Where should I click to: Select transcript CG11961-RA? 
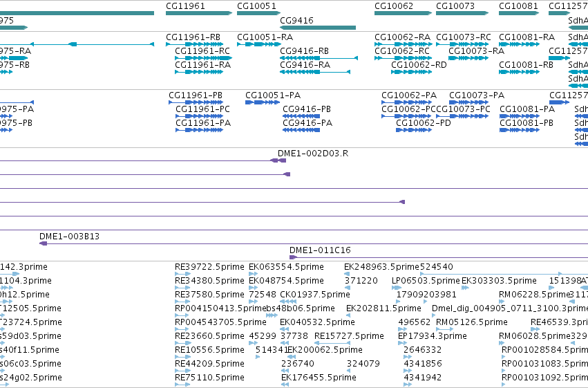(x=202, y=65)
